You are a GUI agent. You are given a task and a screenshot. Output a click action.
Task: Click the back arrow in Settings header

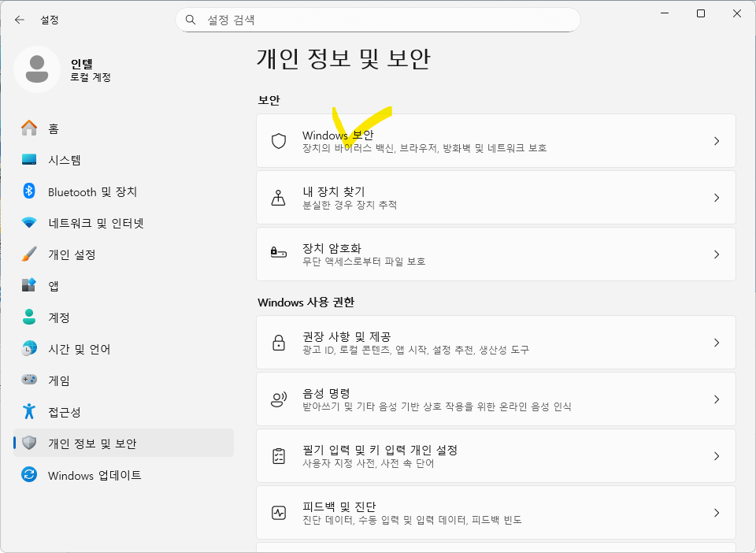19,20
